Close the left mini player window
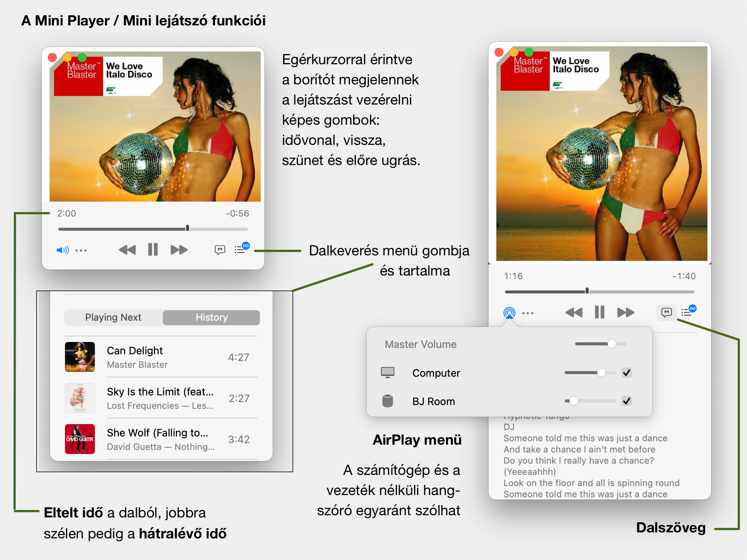747x560 pixels. click(52, 57)
